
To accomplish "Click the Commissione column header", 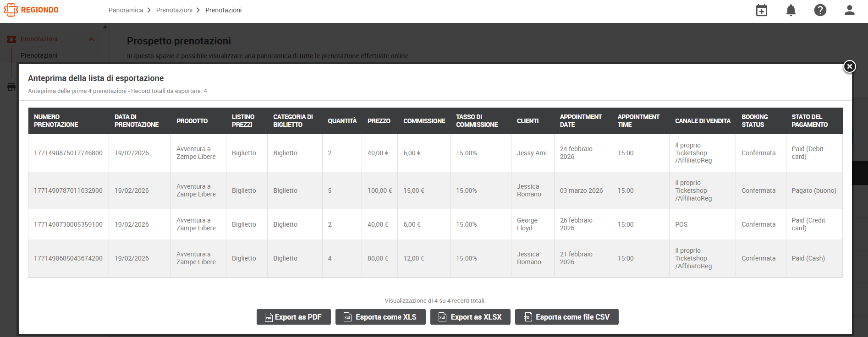I will click(x=424, y=121).
